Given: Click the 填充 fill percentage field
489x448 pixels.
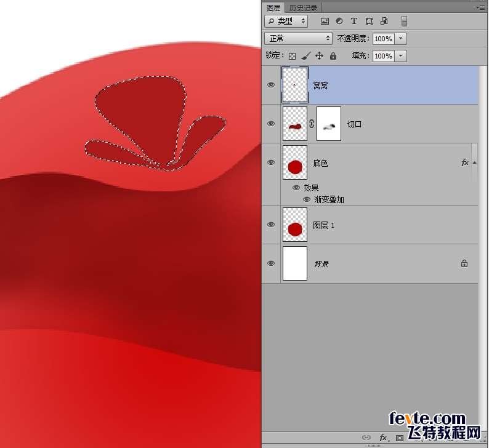Looking at the screenshot, I should pos(383,56).
